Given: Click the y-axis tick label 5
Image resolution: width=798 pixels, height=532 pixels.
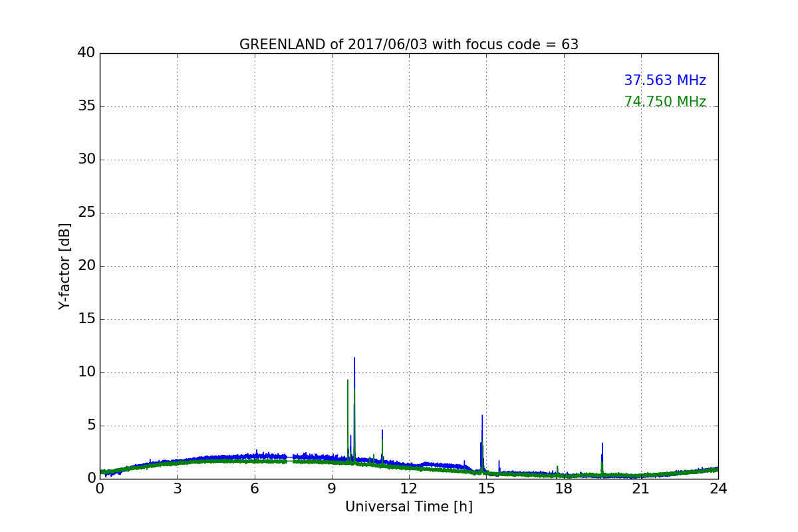Looking at the screenshot, I should tap(91, 425).
